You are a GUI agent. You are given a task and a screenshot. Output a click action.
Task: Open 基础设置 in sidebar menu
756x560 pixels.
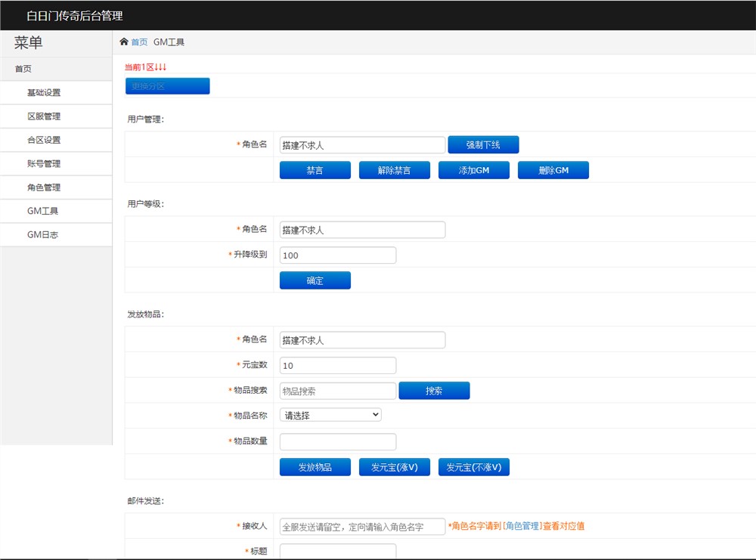point(44,93)
